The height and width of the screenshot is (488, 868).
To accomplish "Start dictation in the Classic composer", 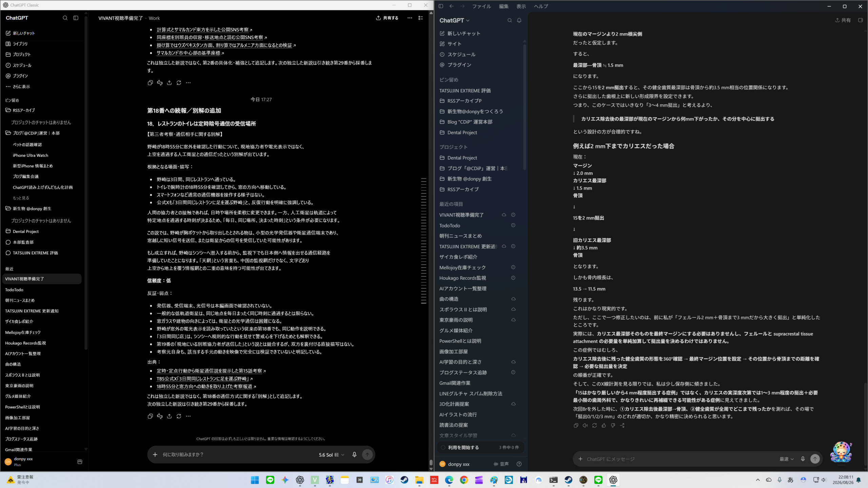I will [354, 454].
